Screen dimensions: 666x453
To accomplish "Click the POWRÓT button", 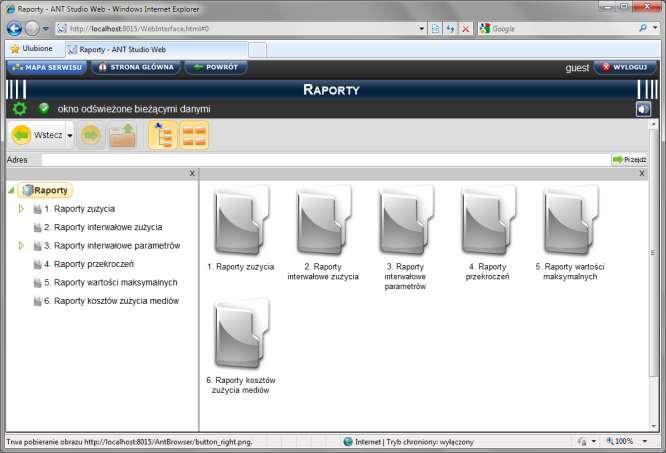I will [x=216, y=68].
